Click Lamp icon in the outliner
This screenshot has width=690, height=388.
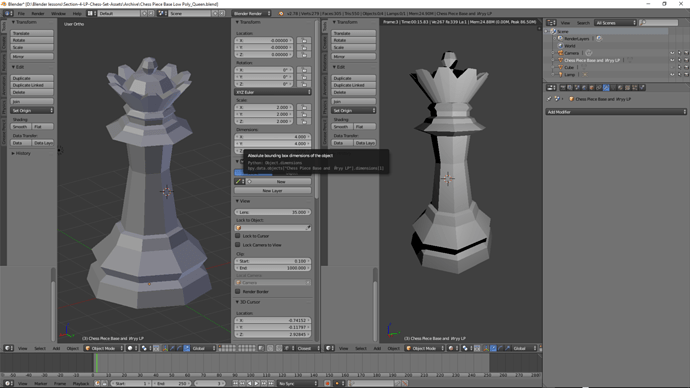561,74
